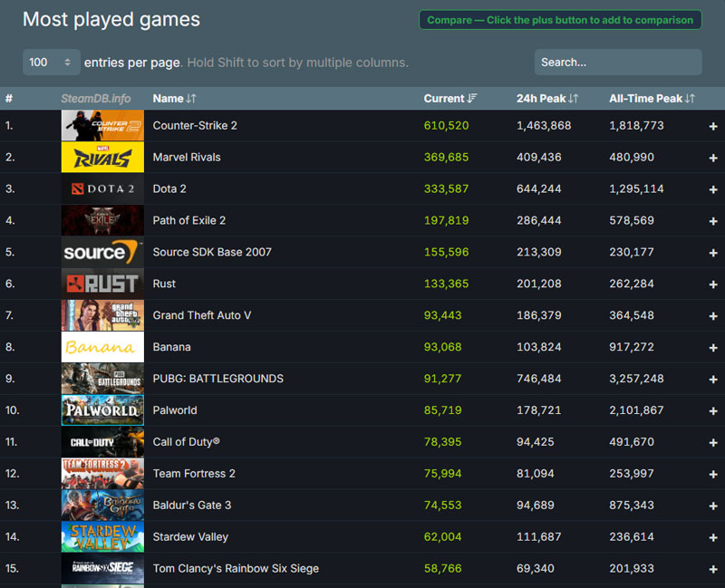Screen dimensions: 725x588
Task: Open Source SDK Base 2007 name link
Action: point(212,252)
